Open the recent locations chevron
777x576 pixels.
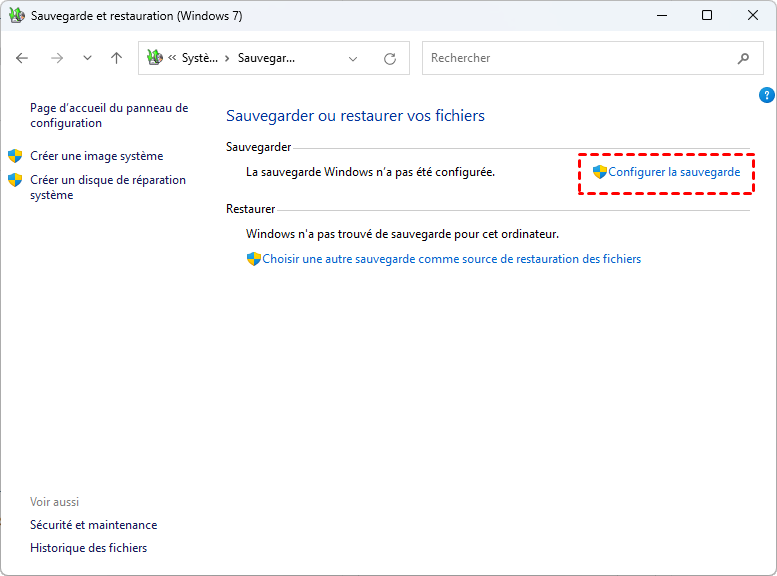point(87,58)
